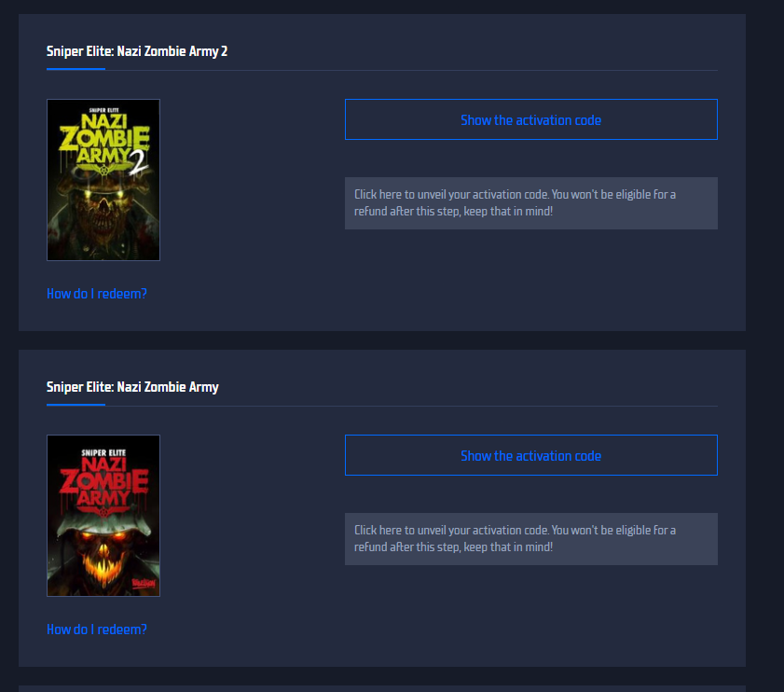This screenshot has height=692, width=784.
Task: Open 'How do I redeem?' under first Nazi Zombie Army
Action: click(97, 630)
